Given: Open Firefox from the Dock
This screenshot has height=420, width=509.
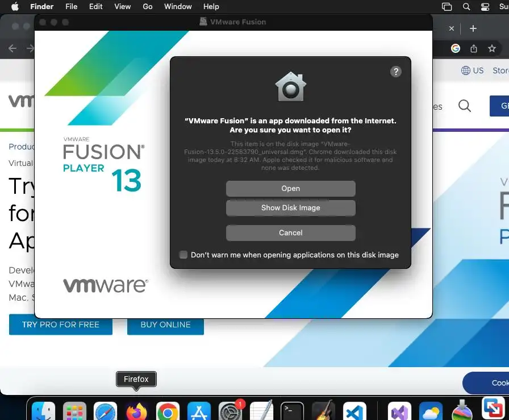Looking at the screenshot, I should (x=136, y=411).
